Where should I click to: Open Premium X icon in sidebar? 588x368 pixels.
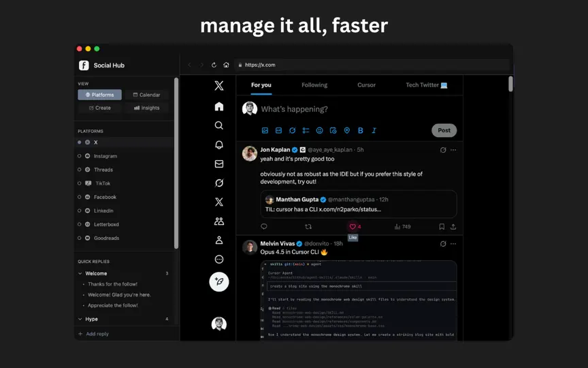pos(219,202)
